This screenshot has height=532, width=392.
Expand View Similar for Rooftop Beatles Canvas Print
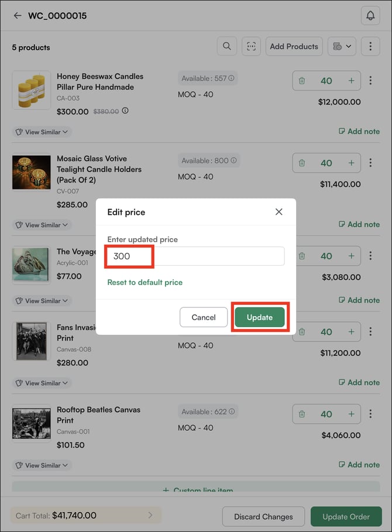pyautogui.click(x=41, y=465)
